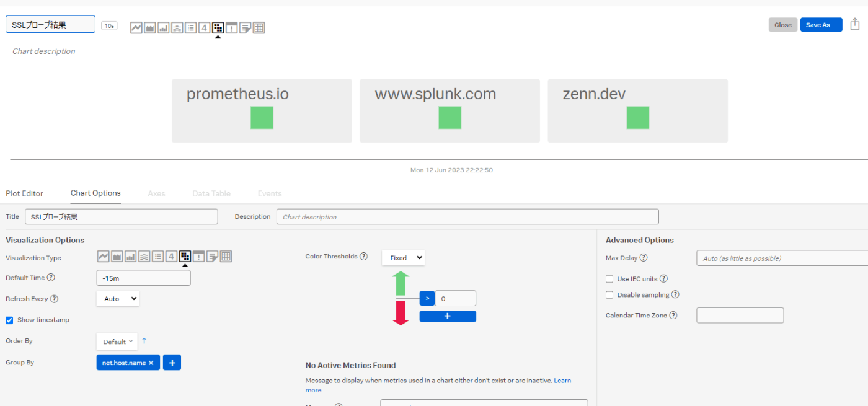The height and width of the screenshot is (406, 868).
Task: Click the Default Time -15m field
Action: pyautogui.click(x=144, y=278)
